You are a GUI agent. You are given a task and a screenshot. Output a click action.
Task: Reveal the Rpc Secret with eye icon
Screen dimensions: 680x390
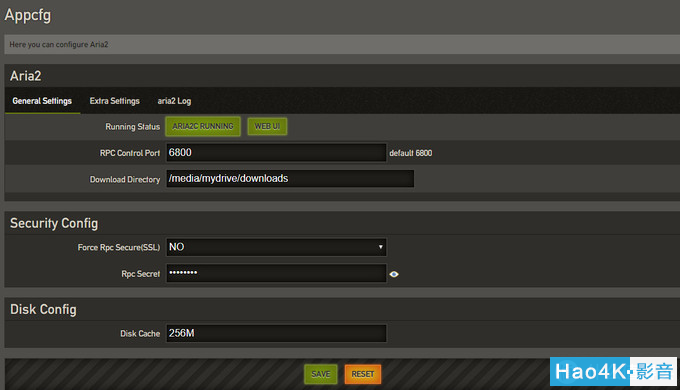click(x=394, y=274)
